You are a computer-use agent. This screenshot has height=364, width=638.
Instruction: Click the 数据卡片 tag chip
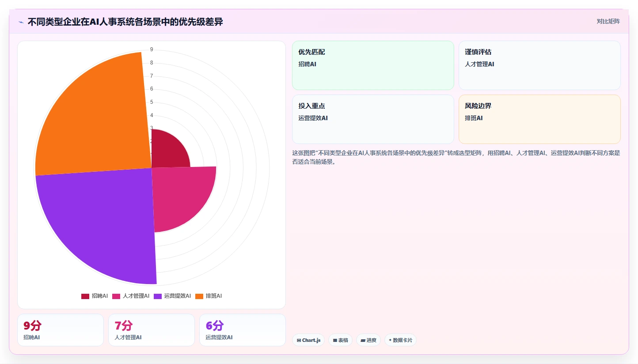point(400,340)
